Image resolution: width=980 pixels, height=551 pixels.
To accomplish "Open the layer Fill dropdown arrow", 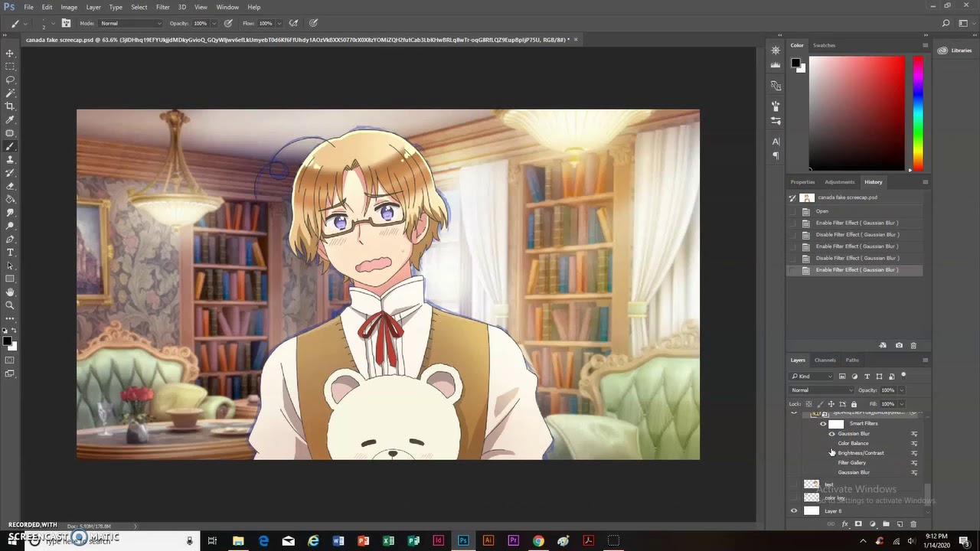I will click(x=901, y=404).
